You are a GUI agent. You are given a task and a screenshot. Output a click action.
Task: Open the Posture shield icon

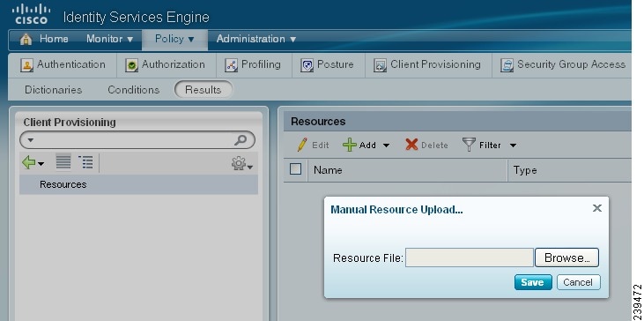tap(307, 66)
